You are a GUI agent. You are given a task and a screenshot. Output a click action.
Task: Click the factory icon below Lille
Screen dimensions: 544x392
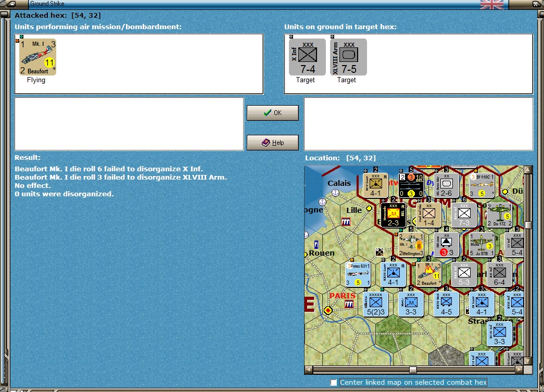[346, 222]
